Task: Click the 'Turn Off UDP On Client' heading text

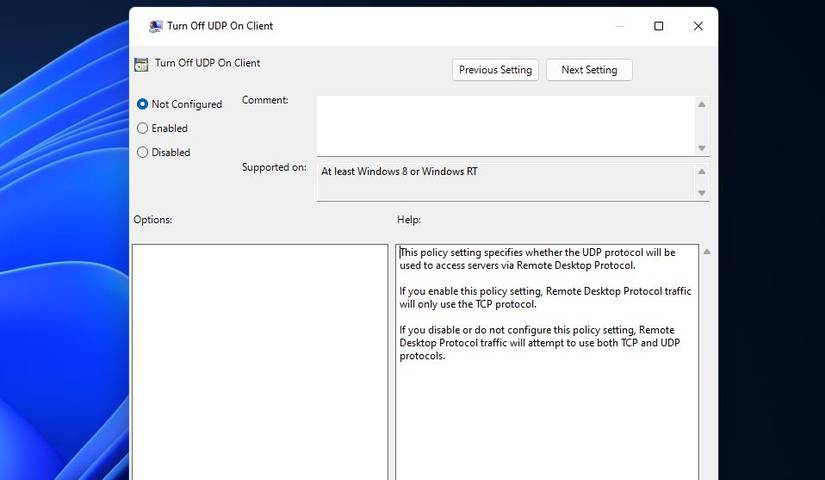Action: point(207,63)
